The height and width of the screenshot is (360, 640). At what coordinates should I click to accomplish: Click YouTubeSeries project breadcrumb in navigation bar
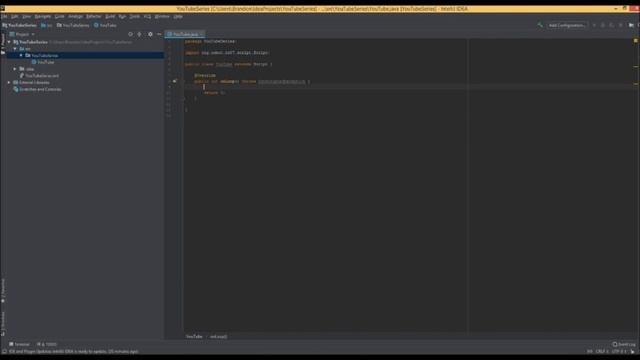pos(20,25)
